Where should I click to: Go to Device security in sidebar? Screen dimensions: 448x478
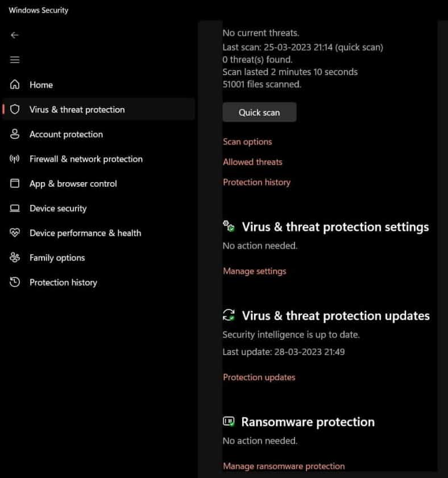click(58, 208)
